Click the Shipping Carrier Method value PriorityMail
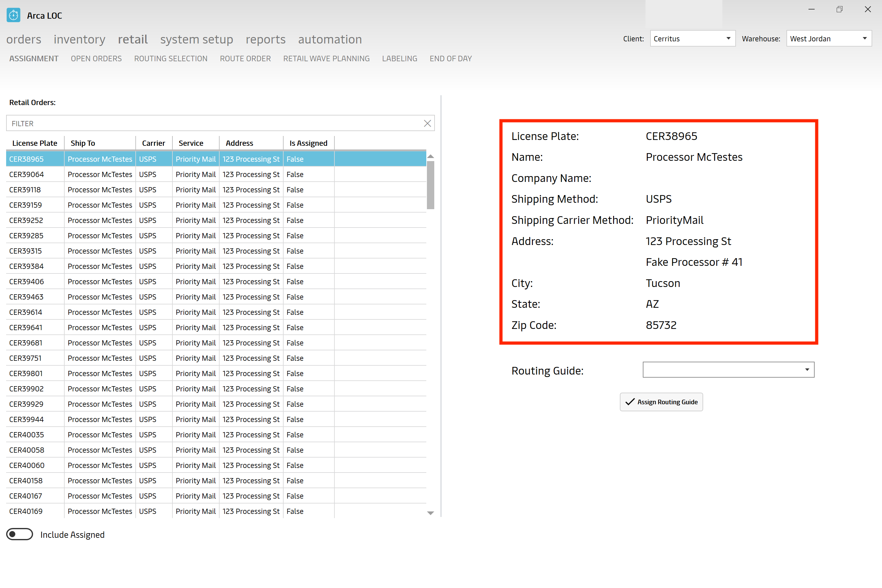882x588 pixels. (675, 220)
